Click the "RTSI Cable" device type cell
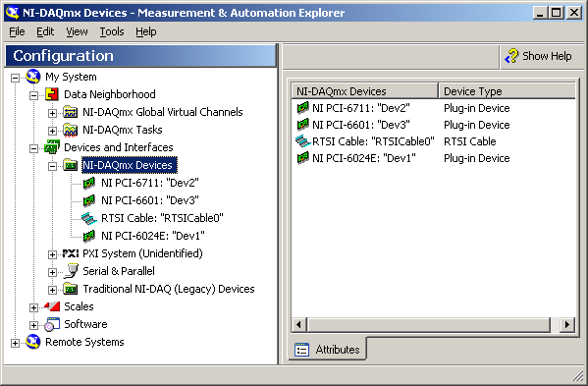Image resolution: width=588 pixels, height=386 pixels. (470, 141)
